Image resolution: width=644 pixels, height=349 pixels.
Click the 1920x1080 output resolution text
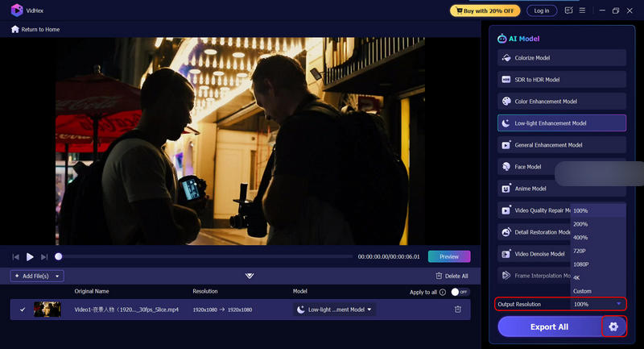click(x=240, y=310)
